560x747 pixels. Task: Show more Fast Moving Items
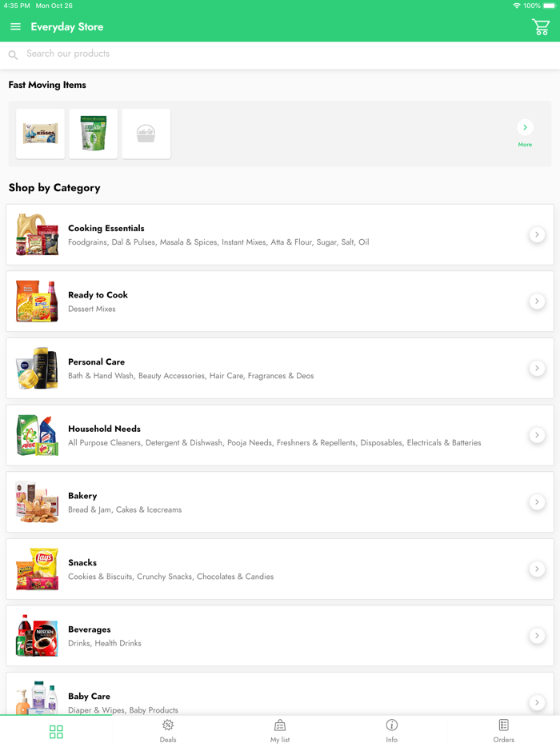pos(525,128)
